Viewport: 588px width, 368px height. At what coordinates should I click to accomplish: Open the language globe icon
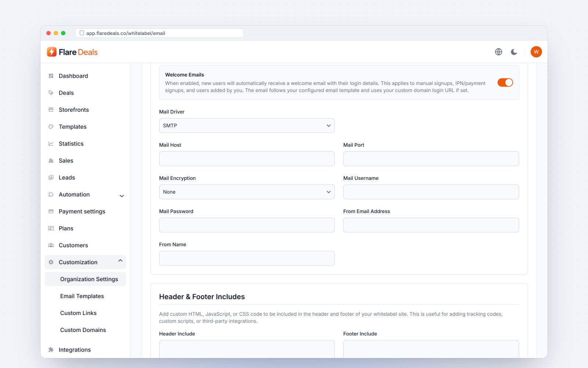pyautogui.click(x=498, y=52)
